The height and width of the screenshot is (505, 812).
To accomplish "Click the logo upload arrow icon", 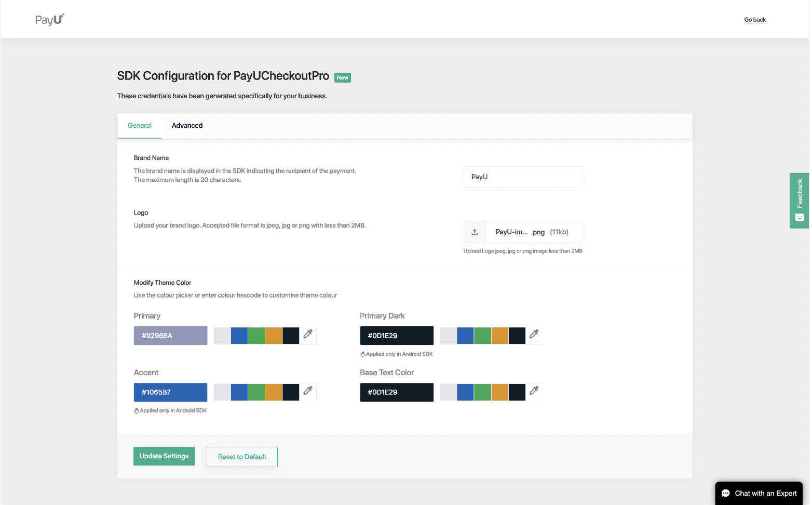I will coord(475,232).
